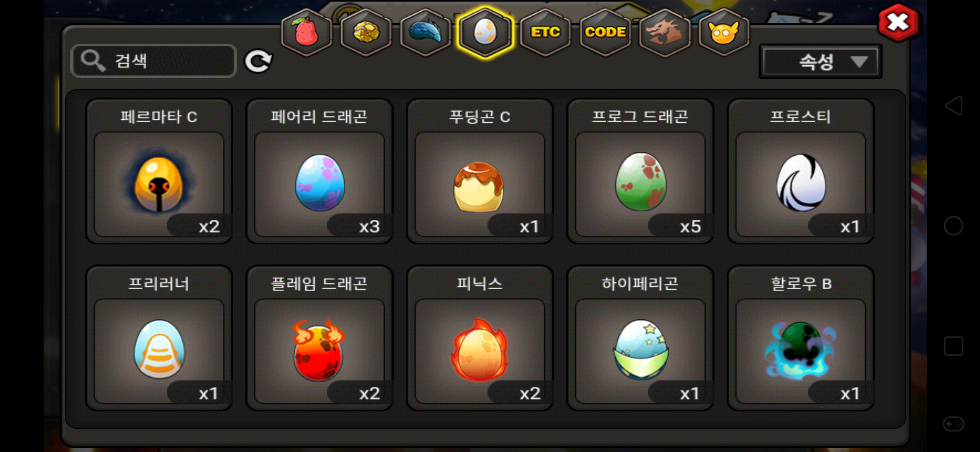Choose the 푸딩곤 C pudding egg

tap(480, 171)
